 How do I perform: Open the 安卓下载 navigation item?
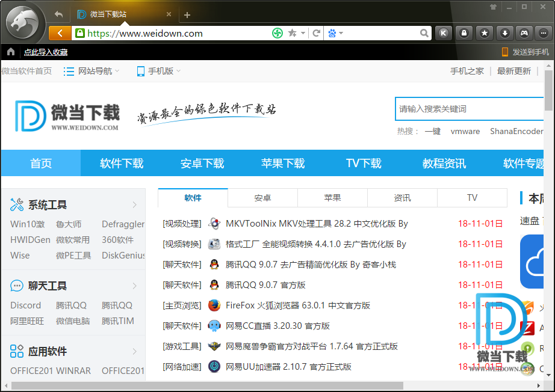point(202,164)
